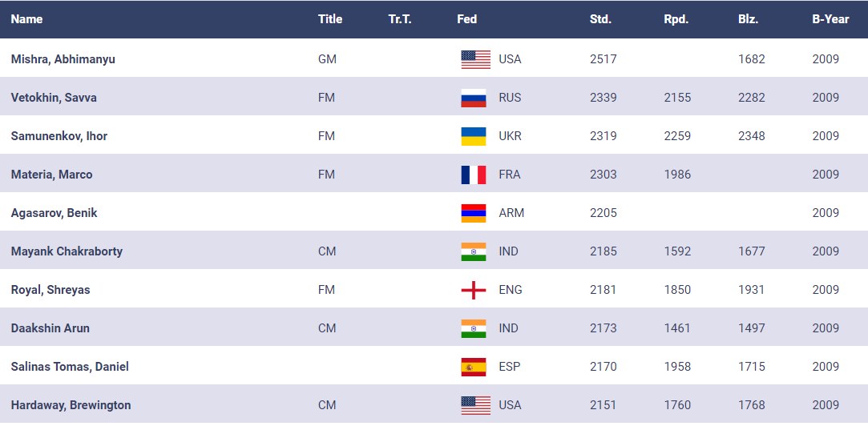Click the England flag icon
The height and width of the screenshot is (426, 868).
pyautogui.click(x=474, y=290)
